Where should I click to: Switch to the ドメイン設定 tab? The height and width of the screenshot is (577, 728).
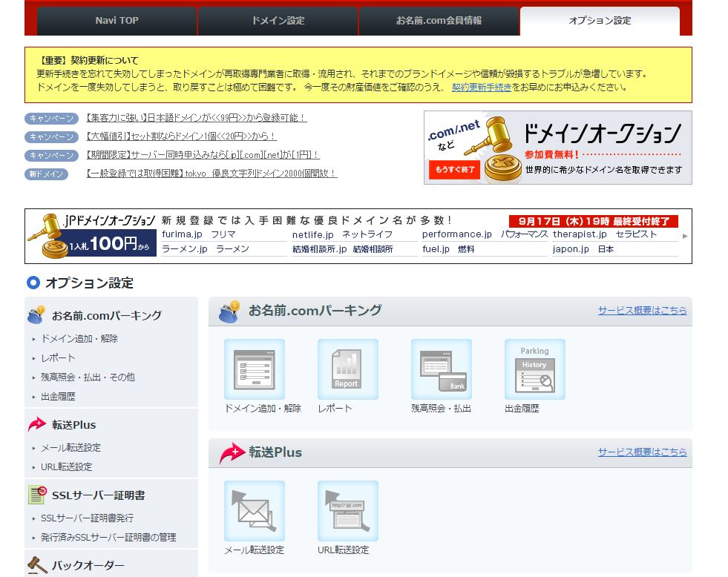278,21
